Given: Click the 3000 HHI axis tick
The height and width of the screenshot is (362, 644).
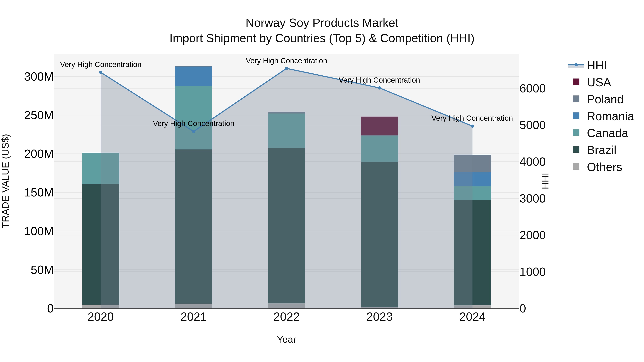Looking at the screenshot, I should [533, 199].
